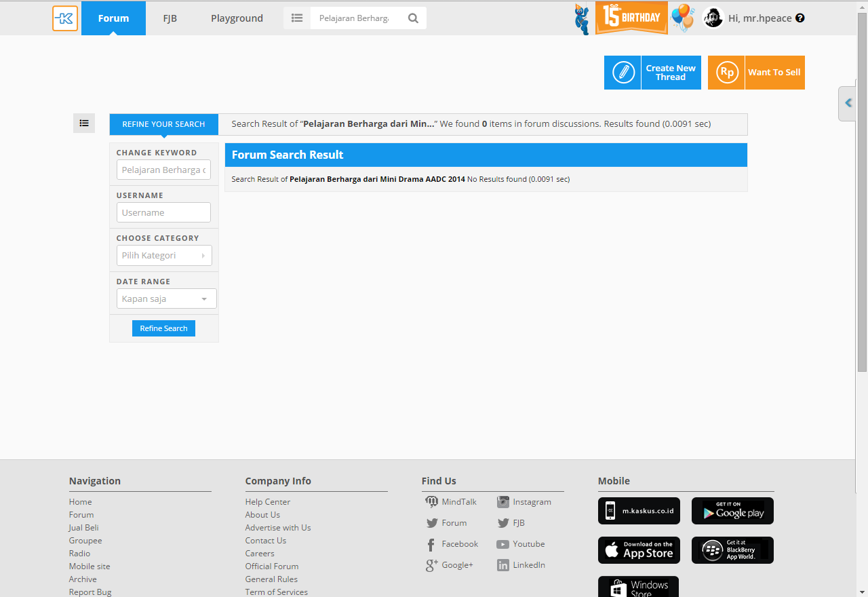868x597 pixels.
Task: Click the Google+ icon in footer
Action: 431,565
